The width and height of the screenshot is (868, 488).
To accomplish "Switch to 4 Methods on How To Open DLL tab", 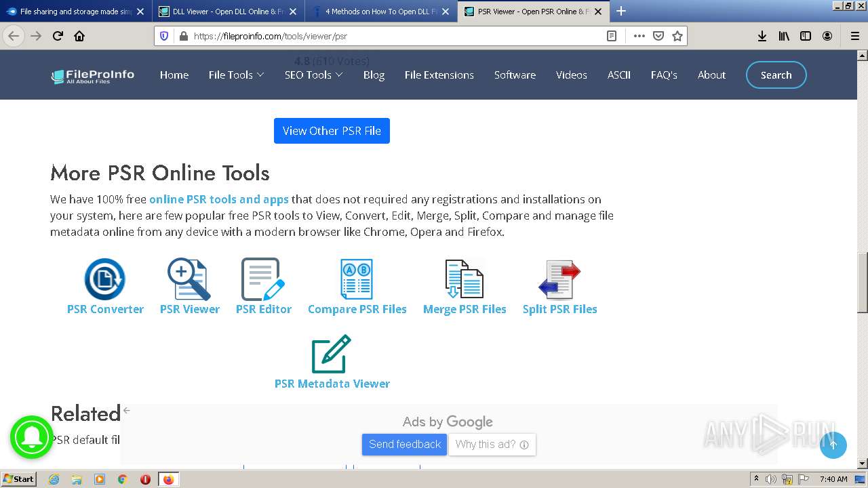I will click(x=380, y=12).
